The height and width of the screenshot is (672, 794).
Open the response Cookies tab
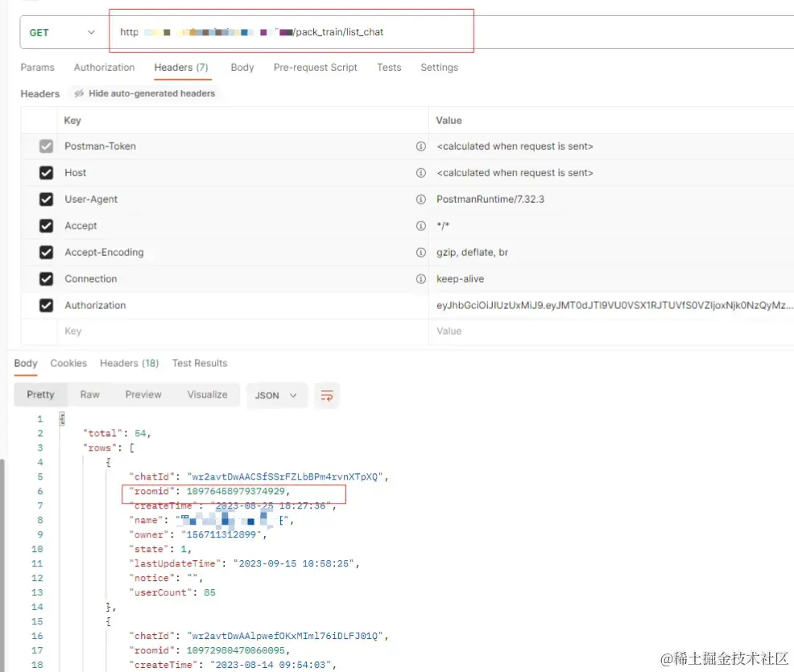coord(68,363)
